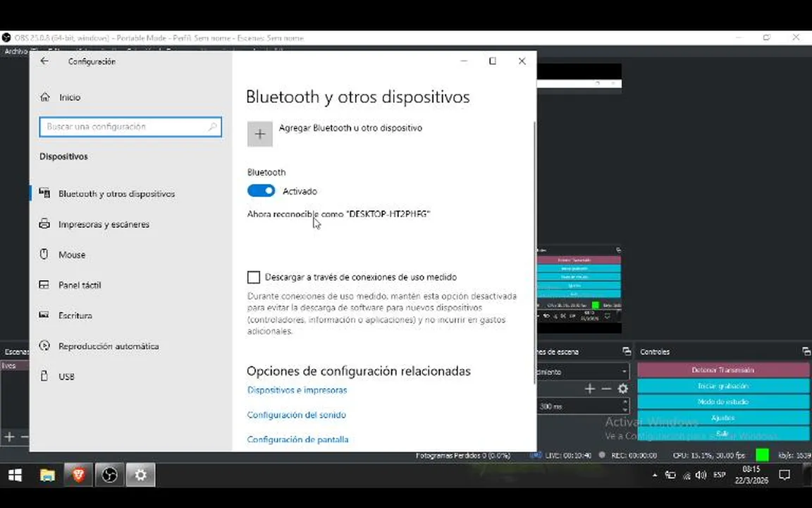Image resolution: width=812 pixels, height=508 pixels.
Task: Select the Bluetooth y otros dispositivos sidebar icon
Action: click(x=44, y=193)
